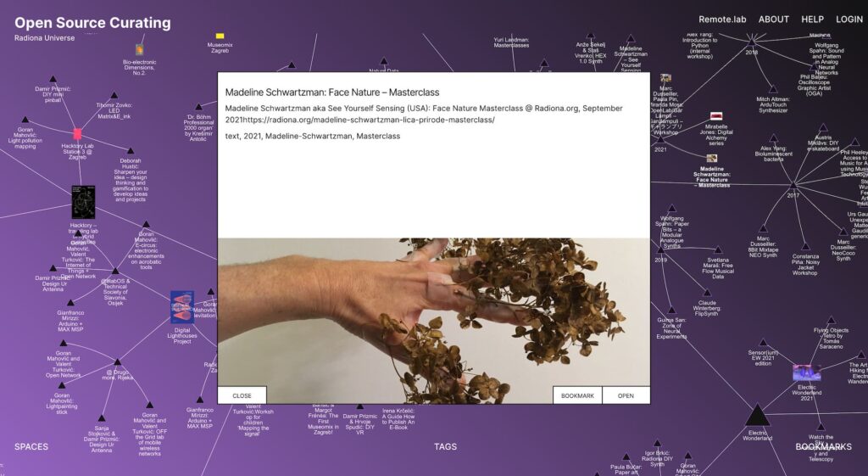Click the Open Source Curating title
868x476 pixels.
click(x=92, y=23)
